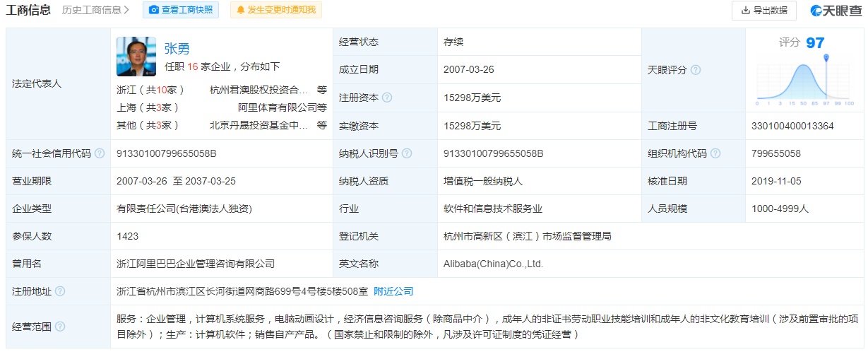Click help icon next to 统一社会信用代码
Viewport: 868px width, 352px height.
(x=100, y=153)
